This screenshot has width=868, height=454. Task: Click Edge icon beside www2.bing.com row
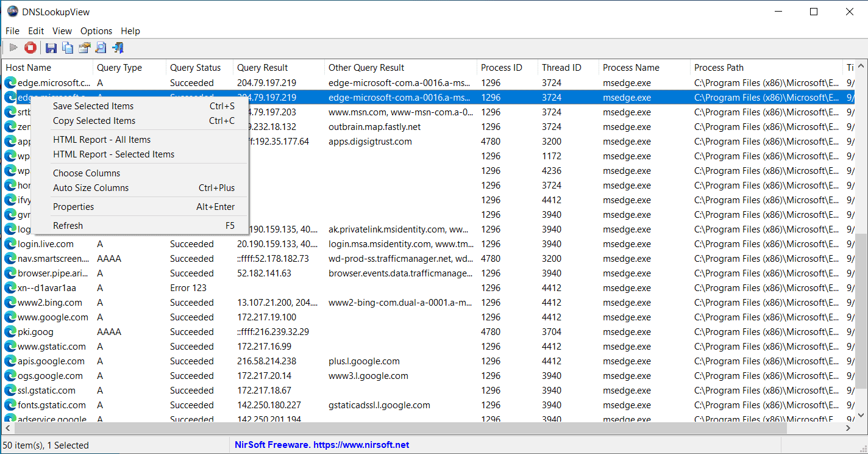[10, 303]
